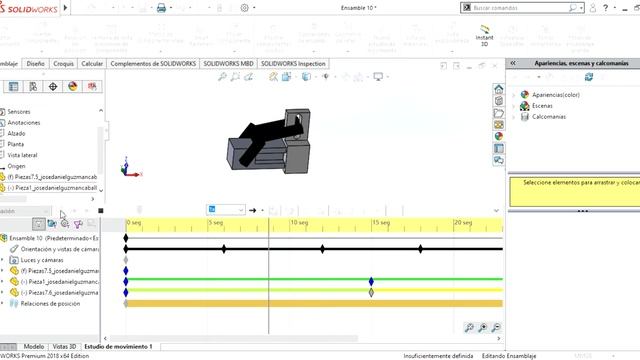Select the Sensores tree item

(19, 112)
